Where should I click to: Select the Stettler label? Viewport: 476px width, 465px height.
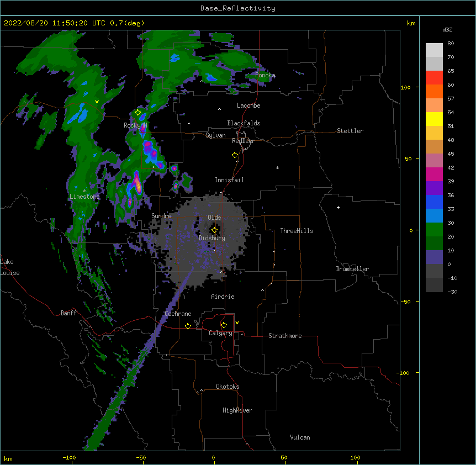350,131
